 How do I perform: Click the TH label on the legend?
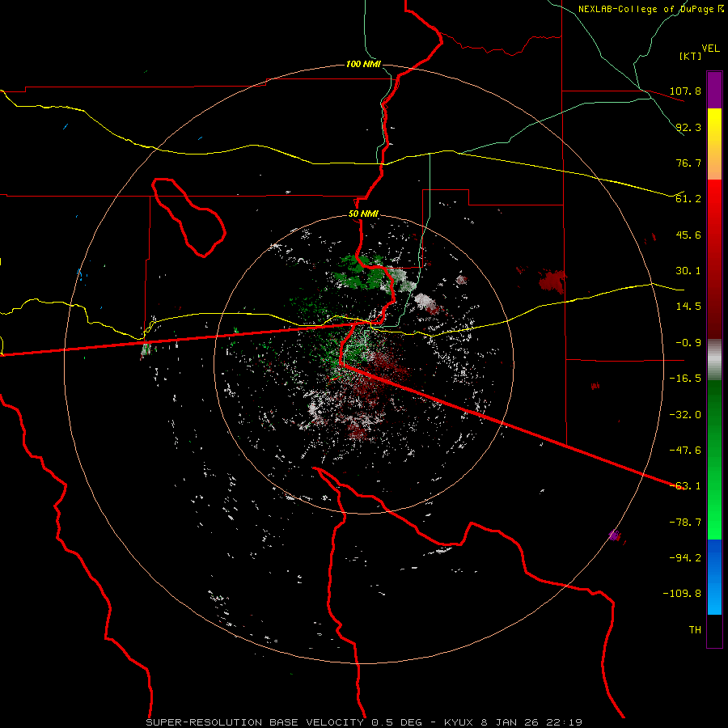695,630
